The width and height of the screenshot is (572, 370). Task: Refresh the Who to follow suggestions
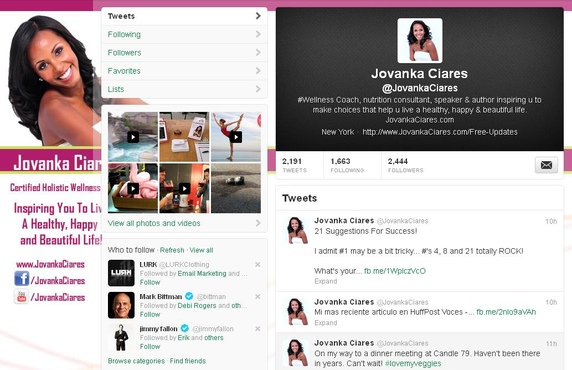coord(172,250)
